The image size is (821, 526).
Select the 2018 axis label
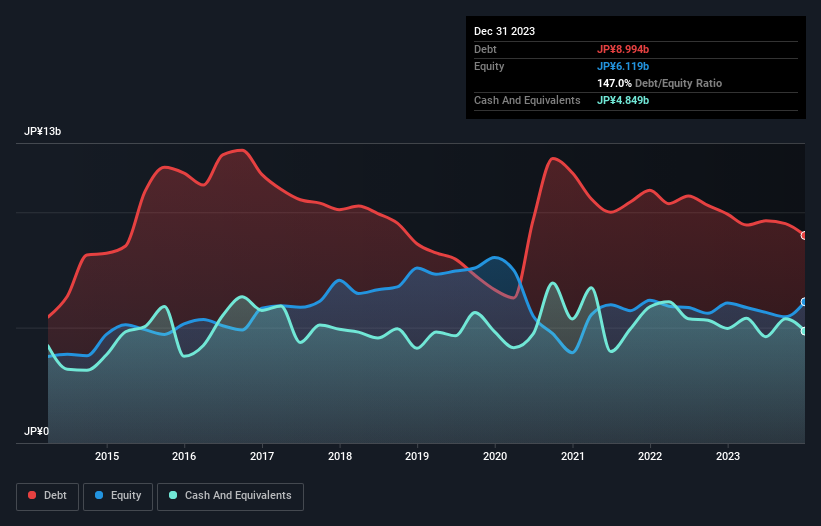coord(340,456)
